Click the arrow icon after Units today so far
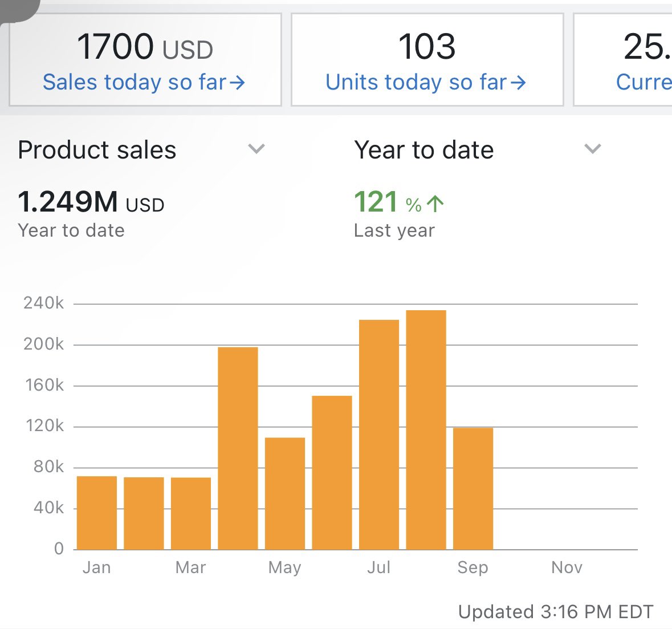This screenshot has height=629, width=672. (x=518, y=82)
